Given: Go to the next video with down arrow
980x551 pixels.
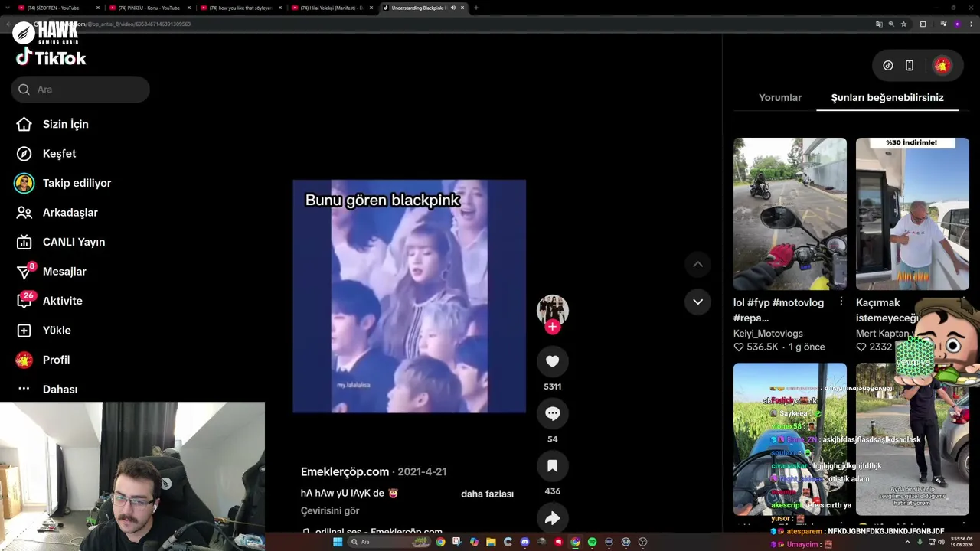Looking at the screenshot, I should click(697, 302).
